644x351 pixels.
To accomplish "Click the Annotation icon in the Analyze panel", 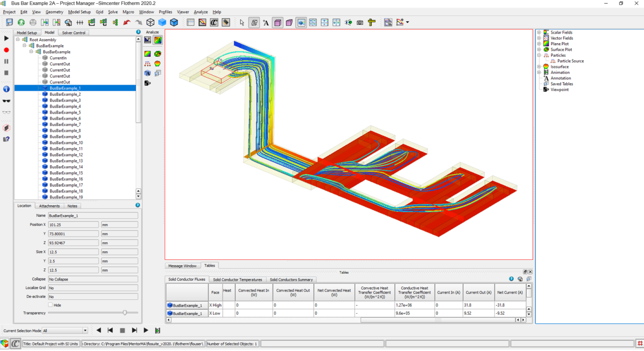I will (x=147, y=73).
